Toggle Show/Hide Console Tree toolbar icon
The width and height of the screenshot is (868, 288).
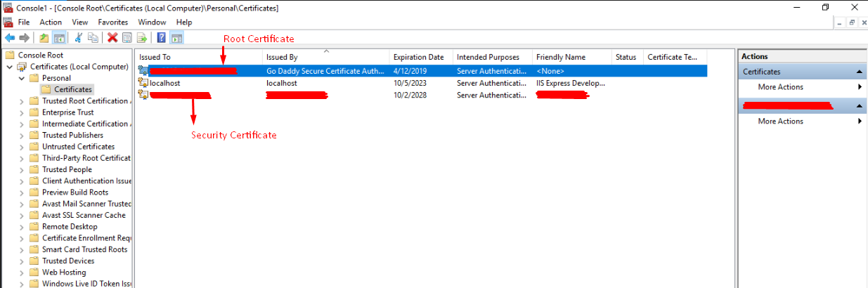[x=59, y=38]
